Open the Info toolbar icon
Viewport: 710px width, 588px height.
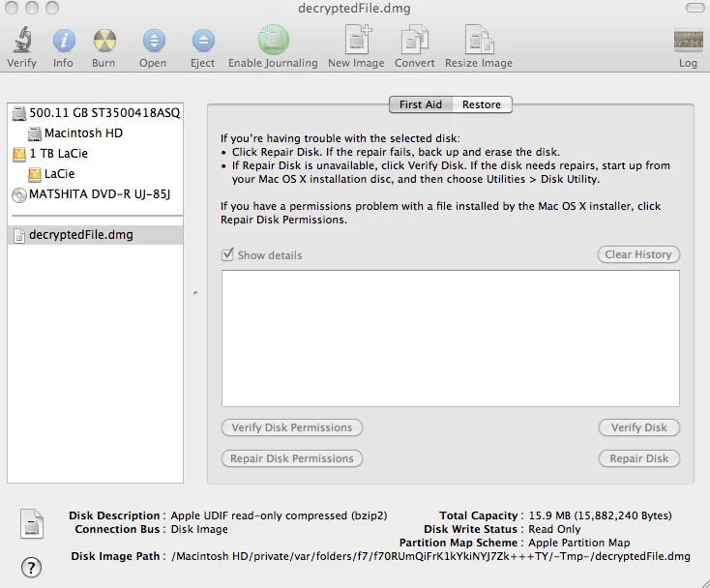(x=64, y=41)
